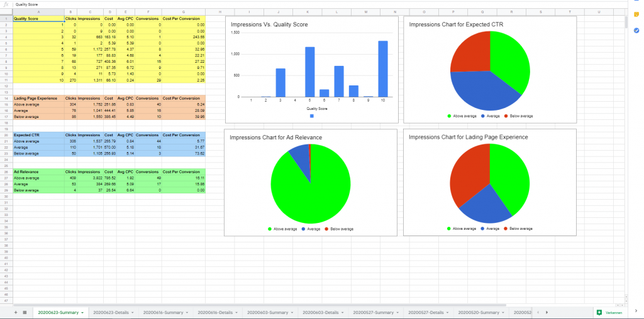Click the Verkennen button
The image size is (644, 319).
[613, 312]
